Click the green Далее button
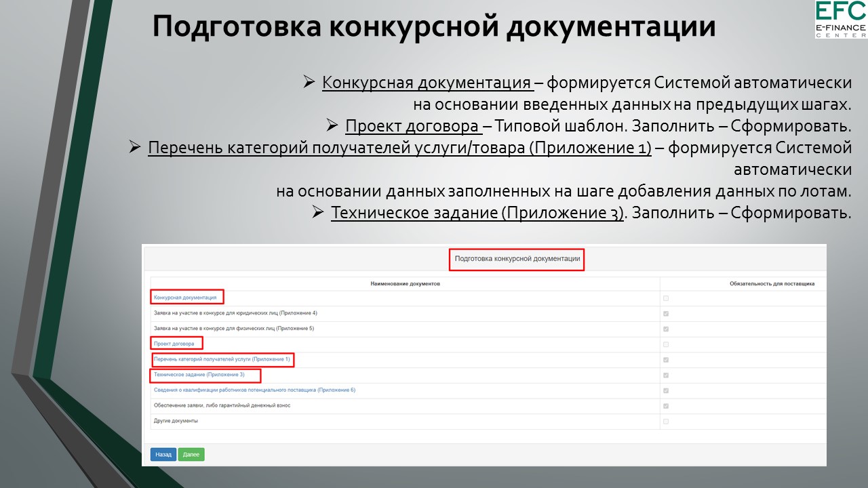 (x=191, y=455)
